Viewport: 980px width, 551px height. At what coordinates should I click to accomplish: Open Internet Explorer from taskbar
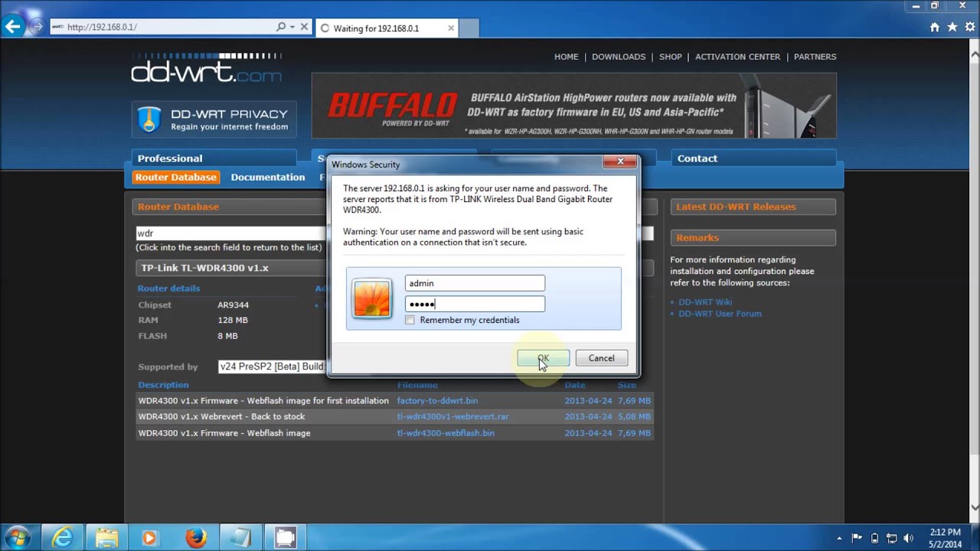(62, 538)
